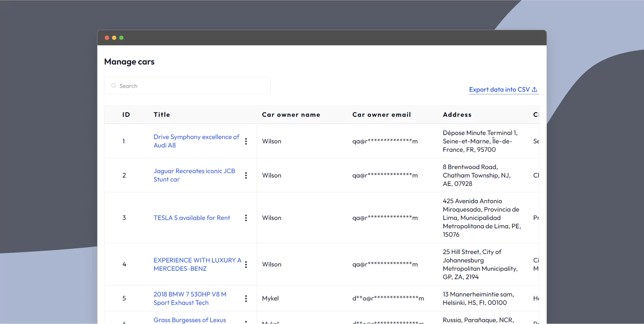Open the kebab menu for Drive Symphony Audi A8
Screen dimensions: 644x324
click(246, 141)
